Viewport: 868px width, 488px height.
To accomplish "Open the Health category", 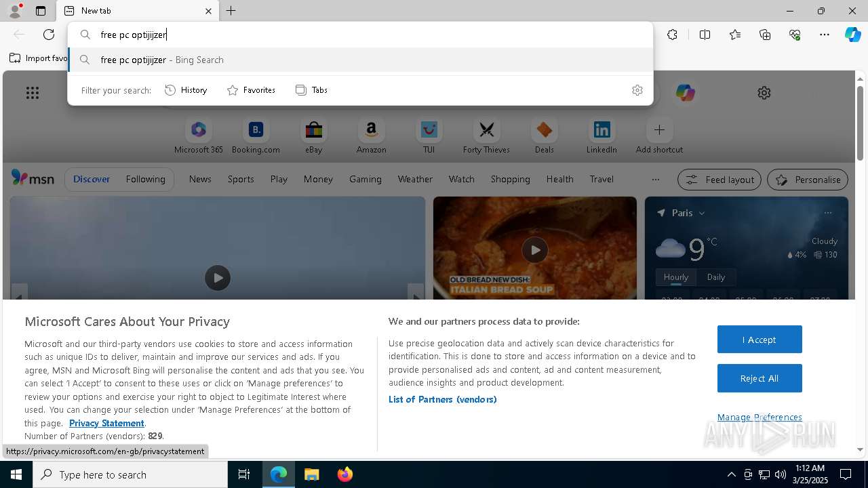I will [559, 179].
